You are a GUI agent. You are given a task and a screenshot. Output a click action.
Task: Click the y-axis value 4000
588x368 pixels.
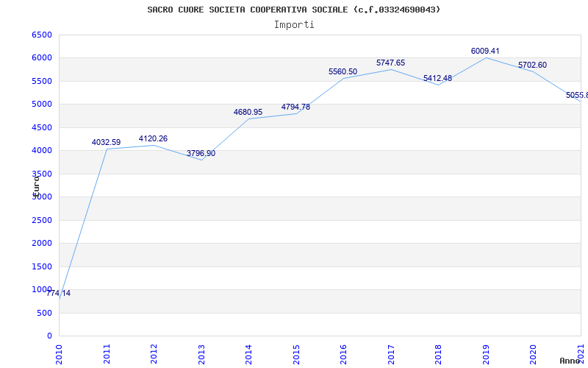(42, 151)
